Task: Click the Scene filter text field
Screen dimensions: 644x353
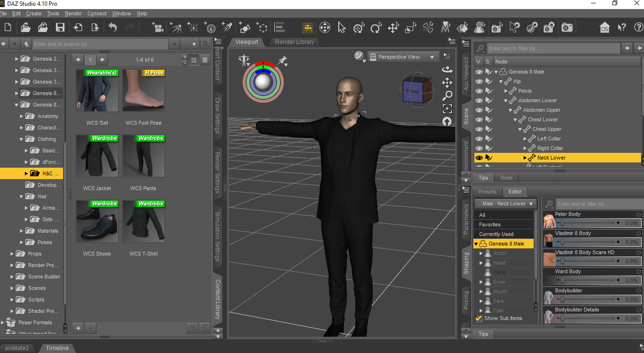Action: pyautogui.click(x=553, y=48)
